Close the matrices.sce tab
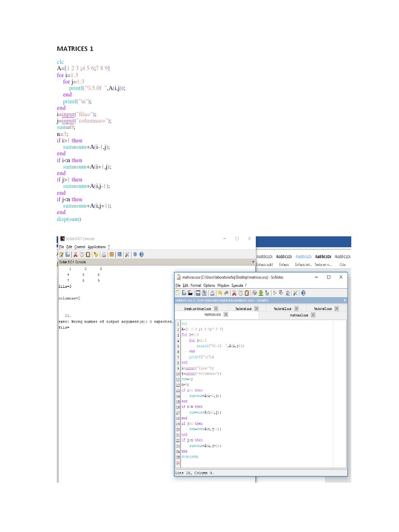 (225, 314)
